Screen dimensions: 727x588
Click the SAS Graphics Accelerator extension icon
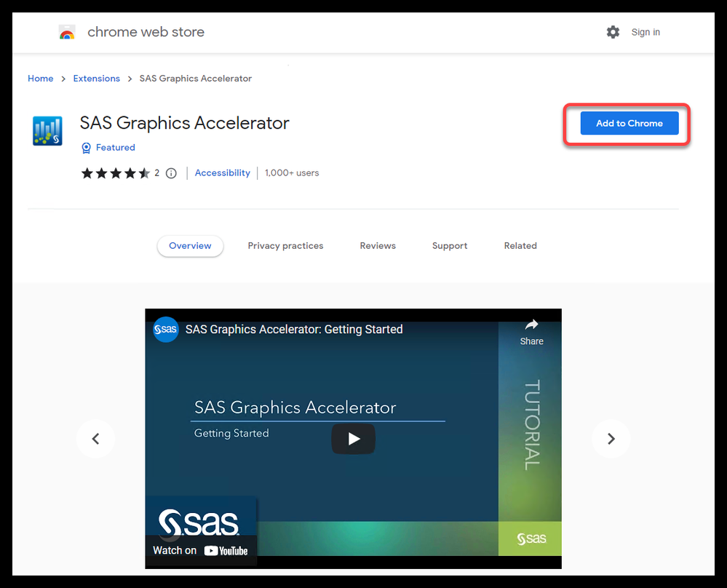pyautogui.click(x=47, y=131)
